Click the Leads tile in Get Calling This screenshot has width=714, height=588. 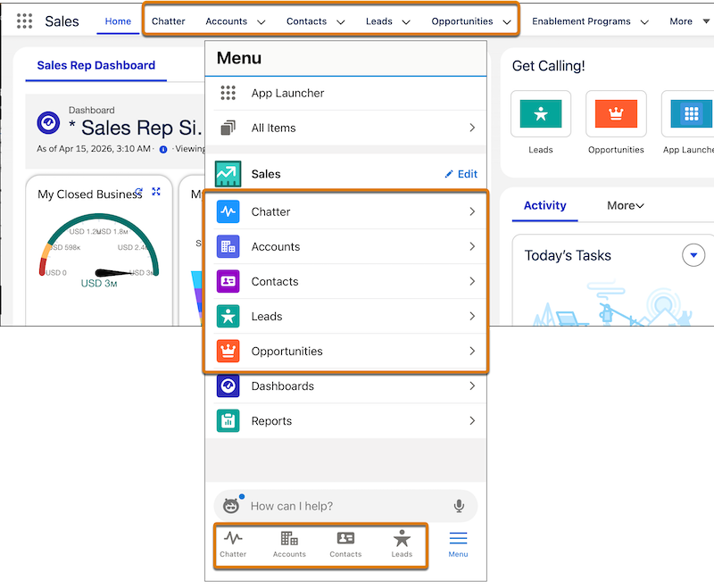541,114
